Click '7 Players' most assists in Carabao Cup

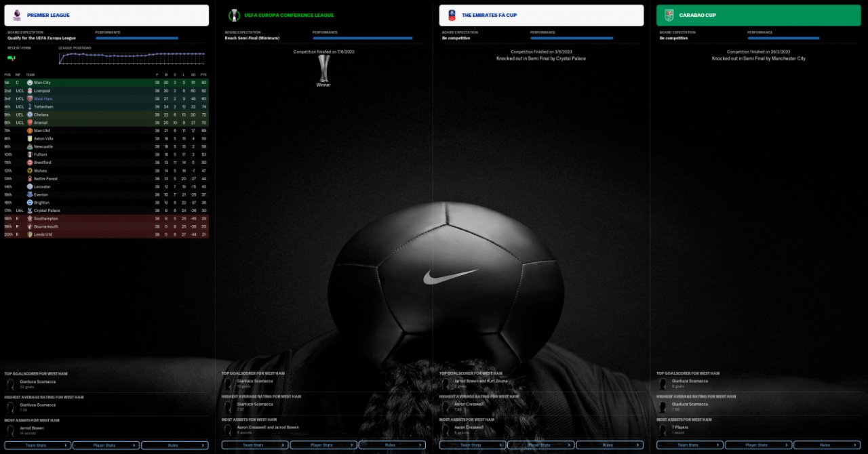coord(681,428)
